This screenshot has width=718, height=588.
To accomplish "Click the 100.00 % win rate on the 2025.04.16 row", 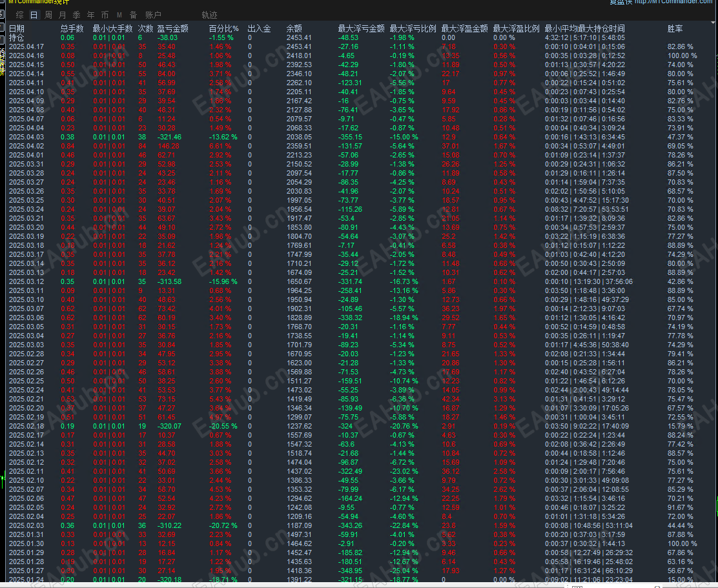I will (x=682, y=56).
